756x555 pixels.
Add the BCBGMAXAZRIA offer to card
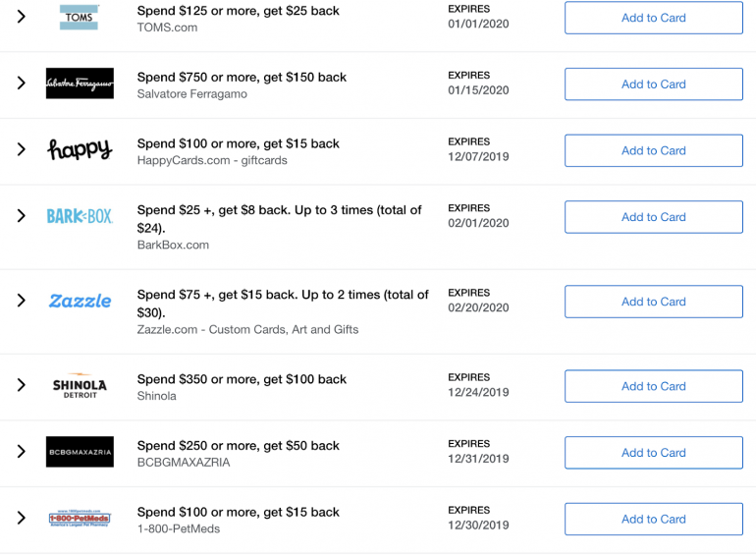point(653,453)
